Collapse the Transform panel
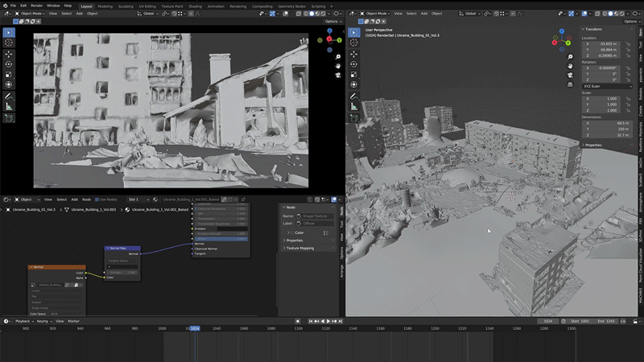This screenshot has height=362, width=644. click(592, 29)
